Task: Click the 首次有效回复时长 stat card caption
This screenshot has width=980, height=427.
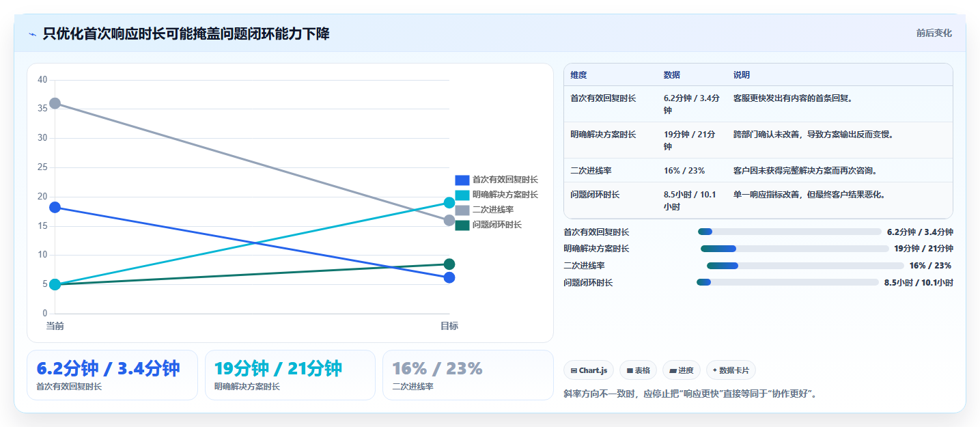Action: [x=69, y=387]
